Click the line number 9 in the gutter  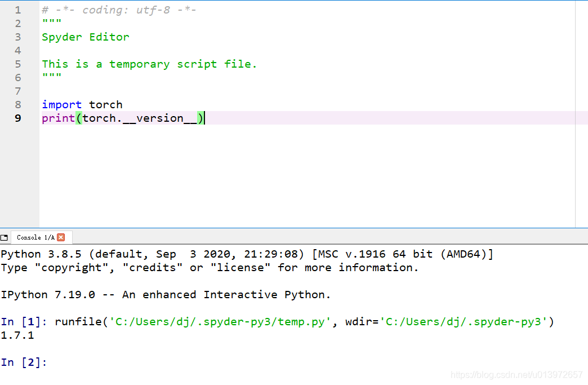pos(17,118)
